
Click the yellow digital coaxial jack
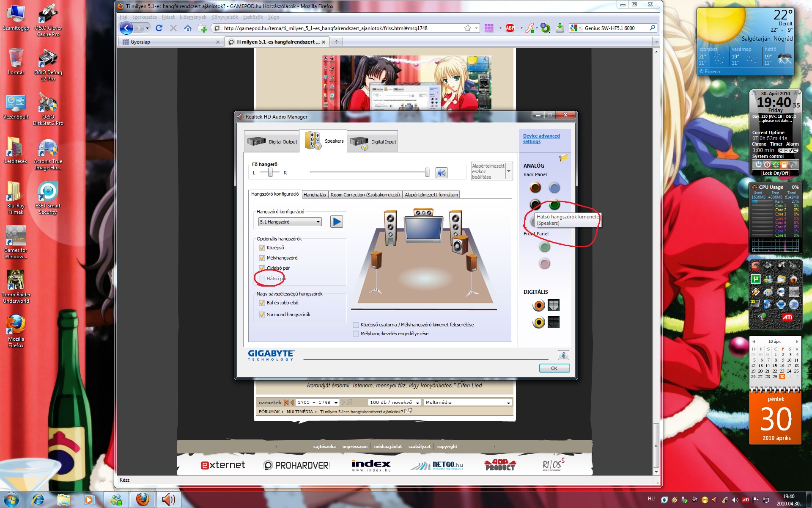click(x=539, y=323)
